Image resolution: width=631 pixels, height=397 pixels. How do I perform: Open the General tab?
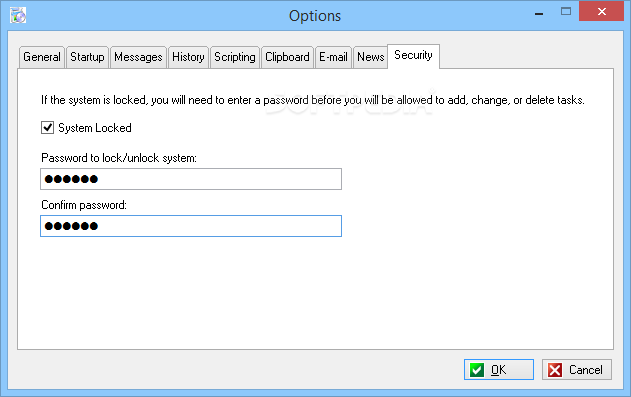point(42,57)
